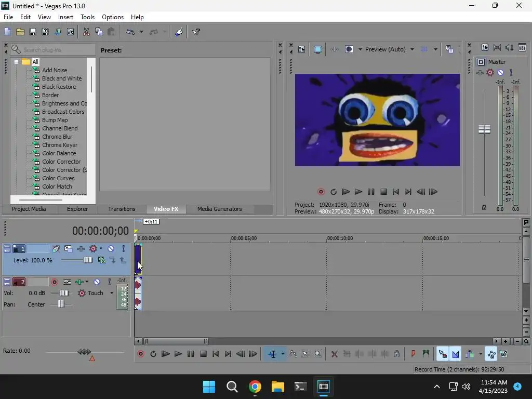Toggle Lock Envelopes to Events
The height and width of the screenshot is (399, 532).
coord(491,354)
